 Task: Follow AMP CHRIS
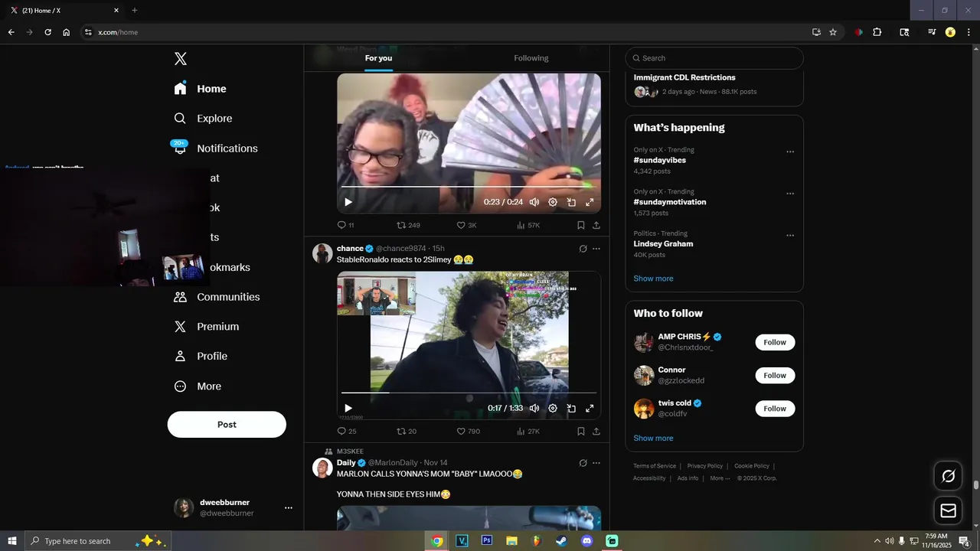[x=775, y=343]
